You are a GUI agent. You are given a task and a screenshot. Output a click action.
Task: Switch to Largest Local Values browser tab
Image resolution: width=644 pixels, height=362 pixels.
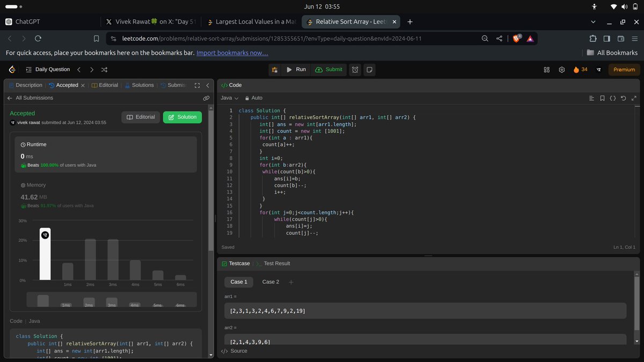tap(251, 22)
